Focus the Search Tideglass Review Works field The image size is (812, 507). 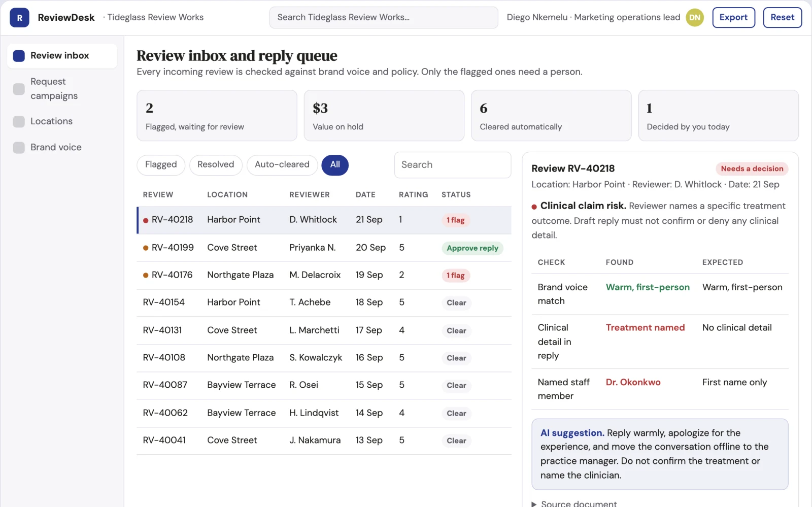point(384,18)
